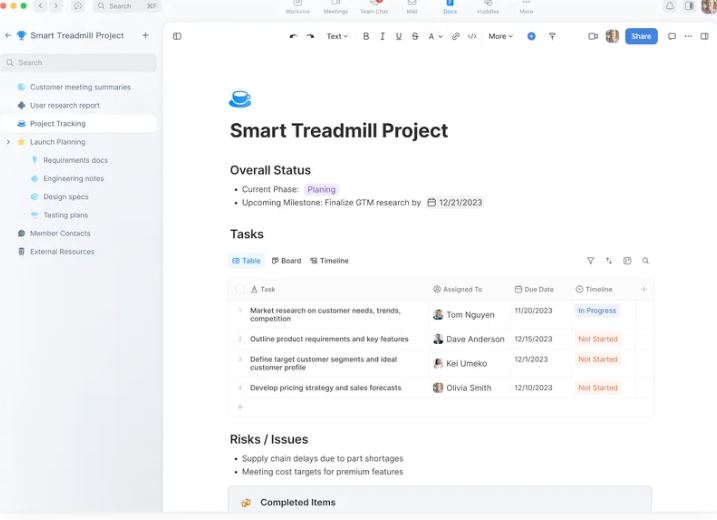Filter the tasks table
This screenshot has width=717, height=520.
coord(591,261)
